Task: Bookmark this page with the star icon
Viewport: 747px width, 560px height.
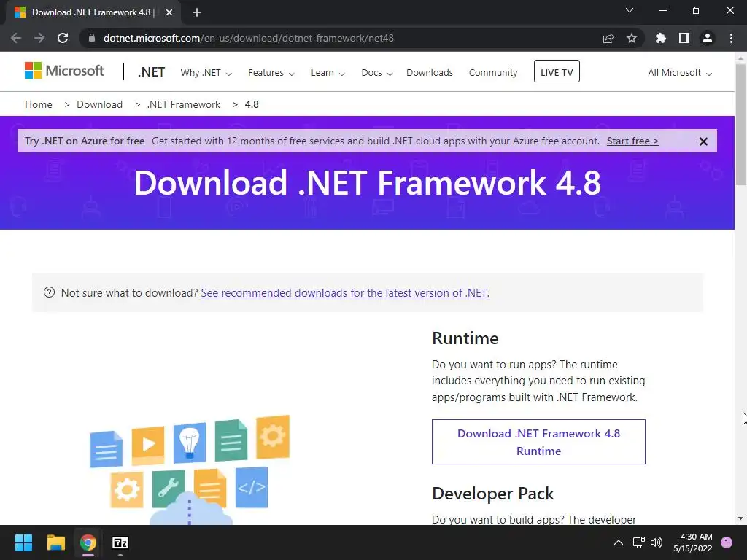Action: (x=632, y=38)
